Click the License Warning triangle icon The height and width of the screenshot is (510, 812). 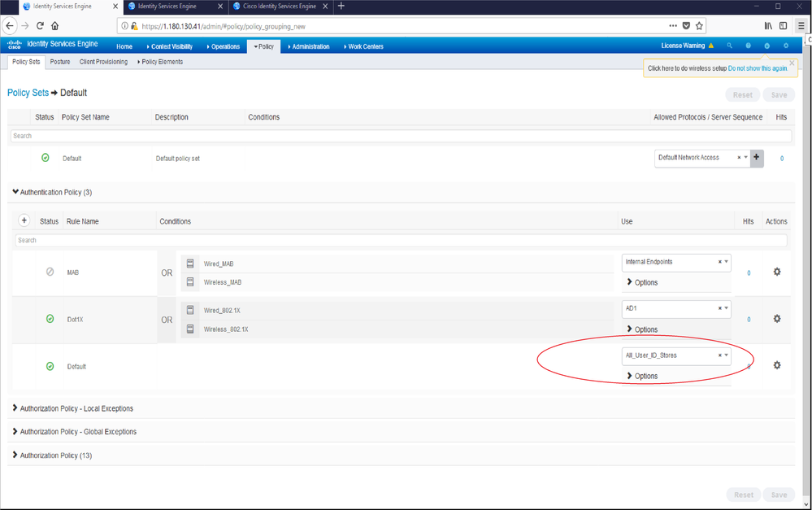click(x=711, y=46)
